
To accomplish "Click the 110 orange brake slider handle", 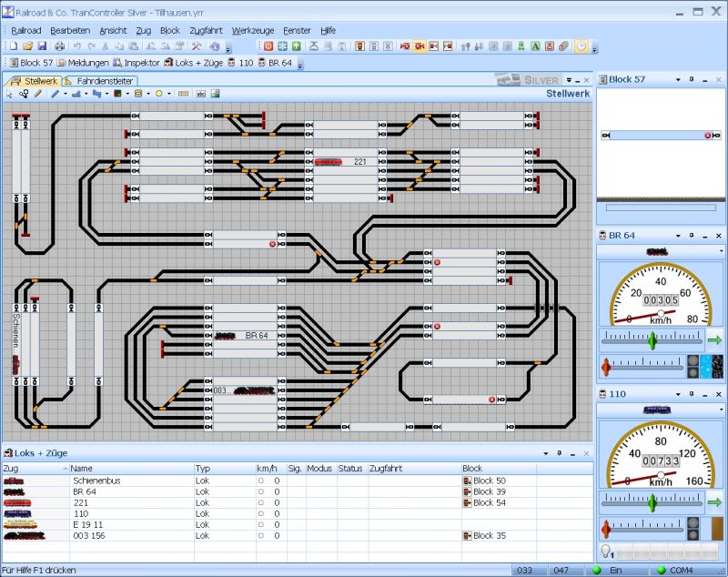I will pyautogui.click(x=606, y=528).
